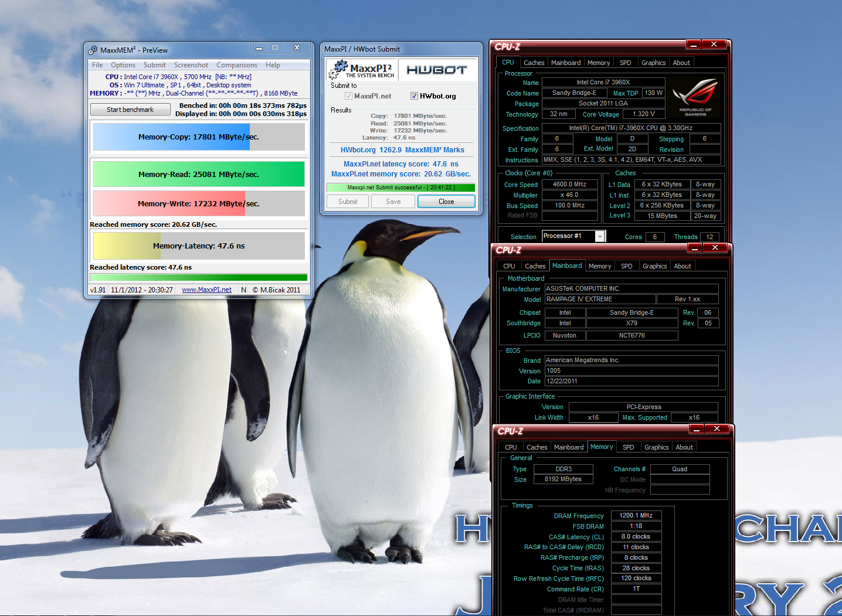Viewport: 842px width, 616px height.
Task: Minimize the CPU-Z Mainboard window
Action: 694,248
